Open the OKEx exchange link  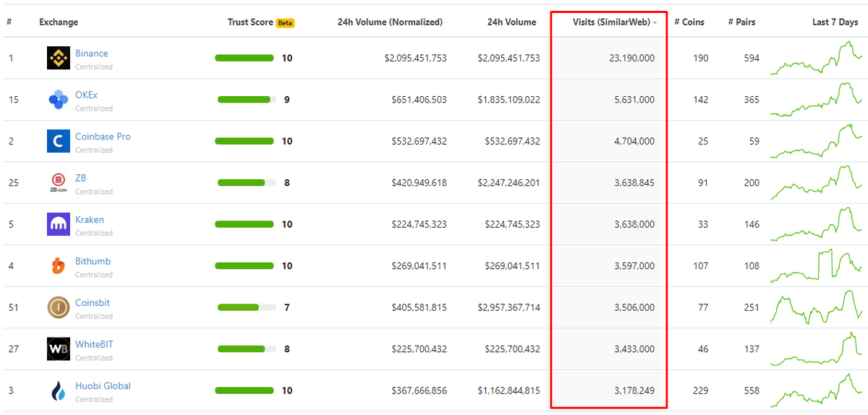(86, 95)
